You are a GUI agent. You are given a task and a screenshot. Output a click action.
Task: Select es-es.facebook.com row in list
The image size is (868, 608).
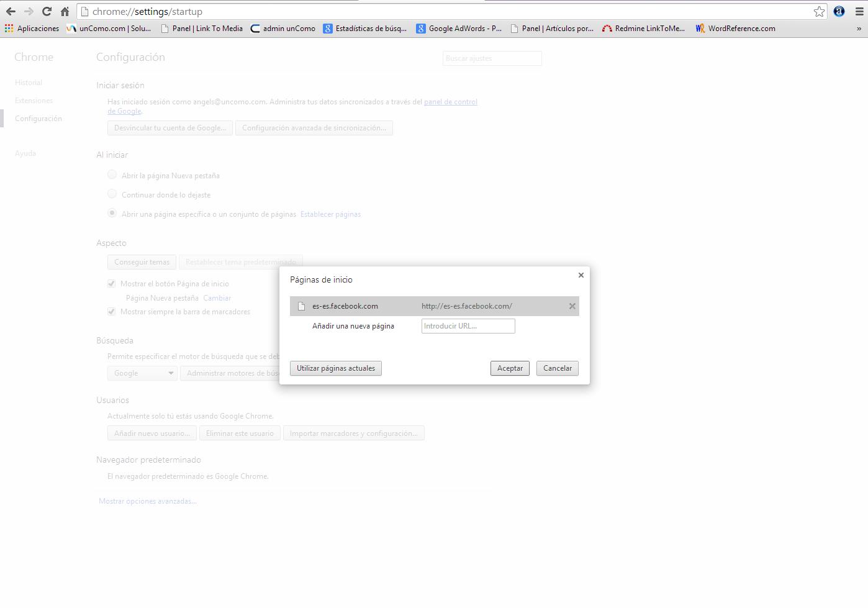(x=373, y=306)
